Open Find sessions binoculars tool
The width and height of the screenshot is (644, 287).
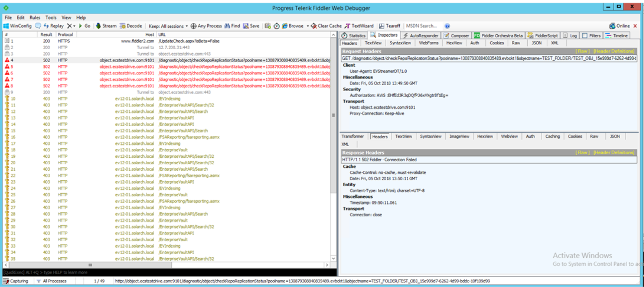(232, 26)
